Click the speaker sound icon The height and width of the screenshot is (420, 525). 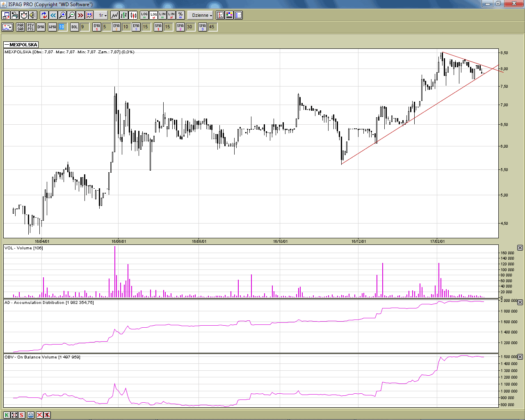[x=33, y=15]
